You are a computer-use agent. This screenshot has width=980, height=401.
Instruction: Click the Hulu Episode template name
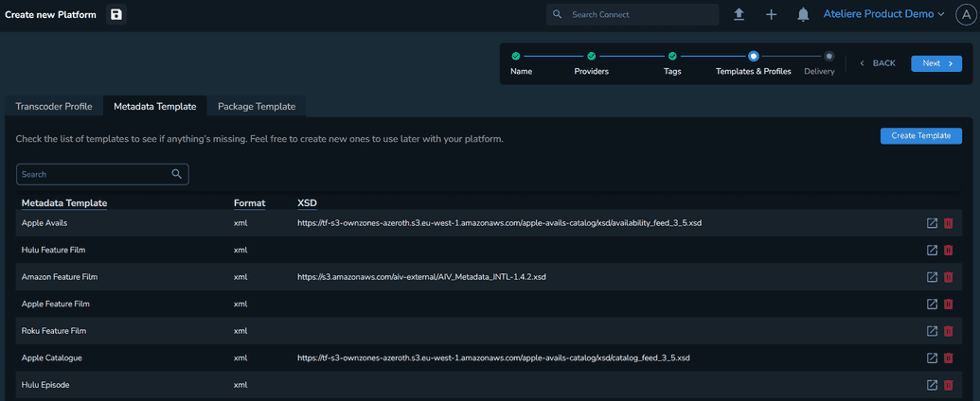pos(45,385)
